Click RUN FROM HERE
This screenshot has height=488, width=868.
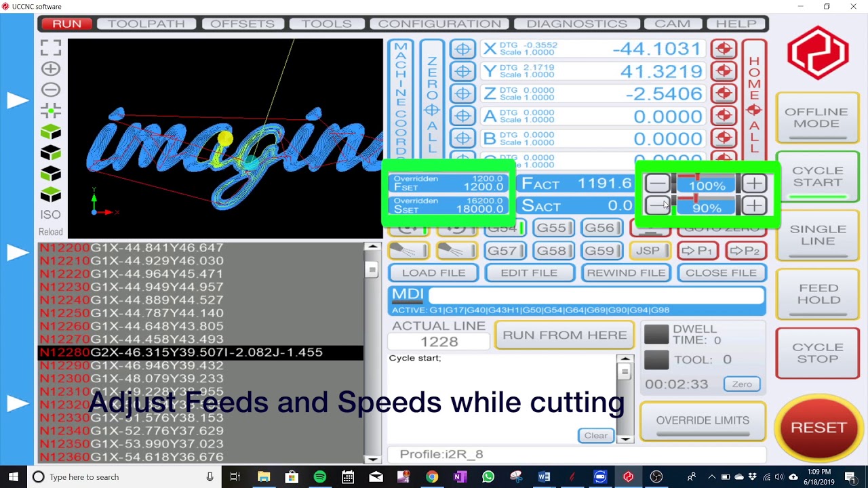[564, 335]
